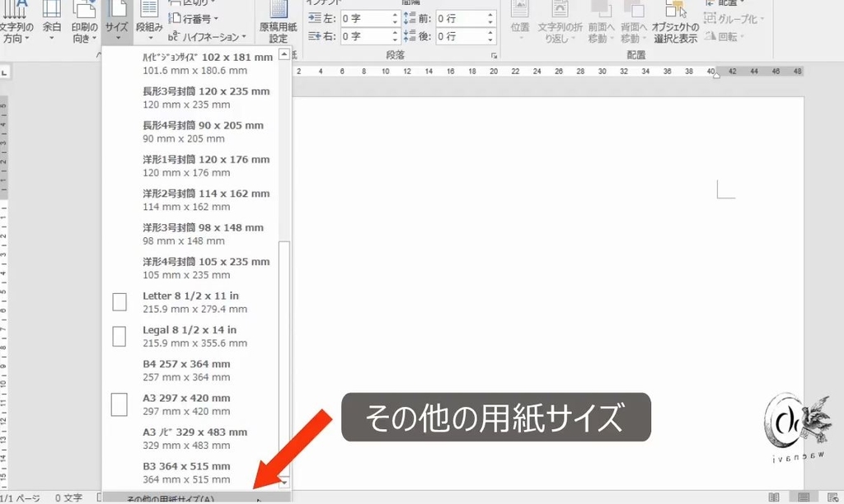Screen dimensions: 844x504
Task: Click the 文字列の折り返し wrap text button
Action: (560, 22)
